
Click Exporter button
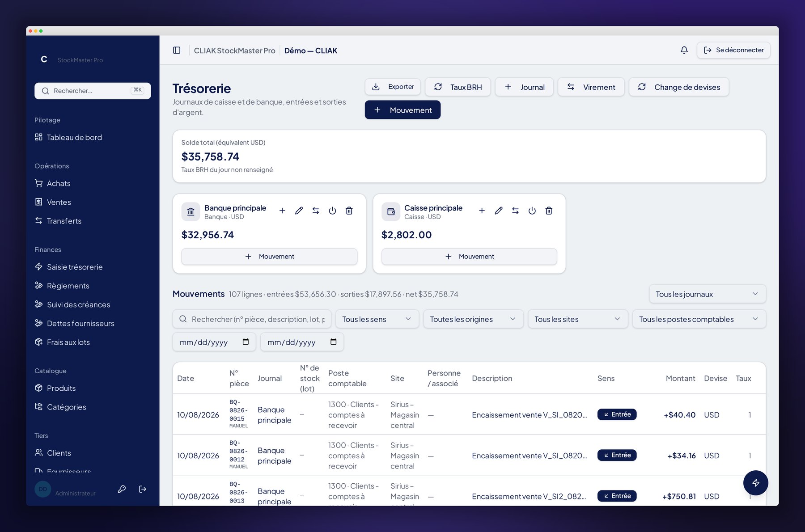pos(393,87)
